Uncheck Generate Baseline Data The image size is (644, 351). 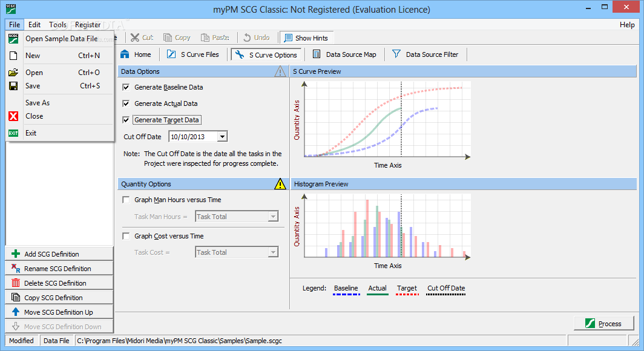pos(126,87)
